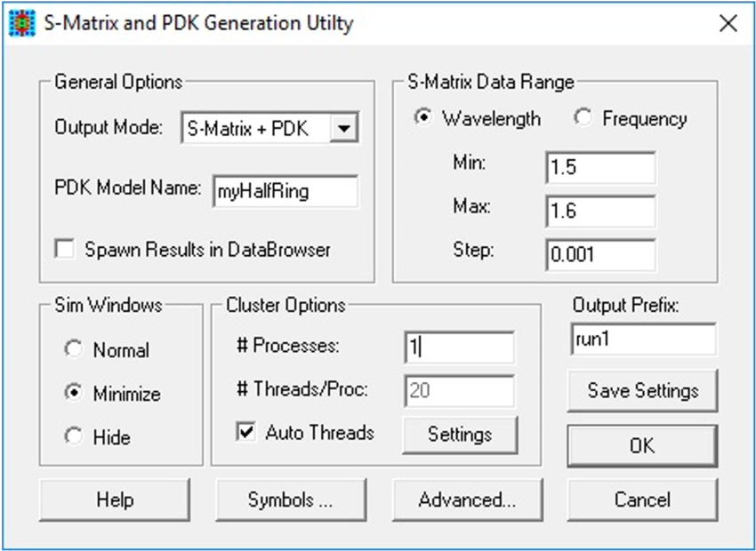Click the Save Settings button

pos(642,391)
